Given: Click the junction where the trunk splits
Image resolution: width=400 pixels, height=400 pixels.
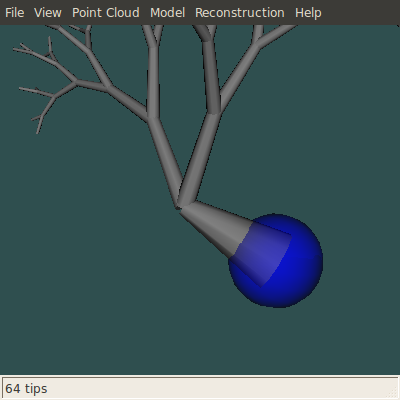Looking at the screenshot, I should click(180, 205).
